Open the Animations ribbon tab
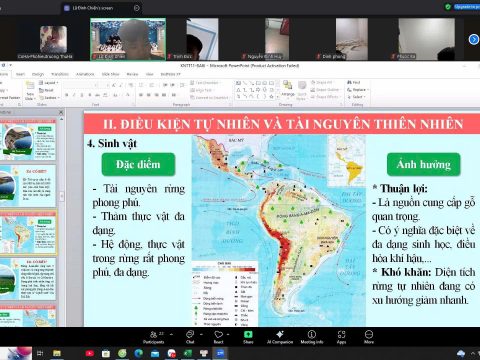The height and width of the screenshot is (360, 480). (85, 74)
